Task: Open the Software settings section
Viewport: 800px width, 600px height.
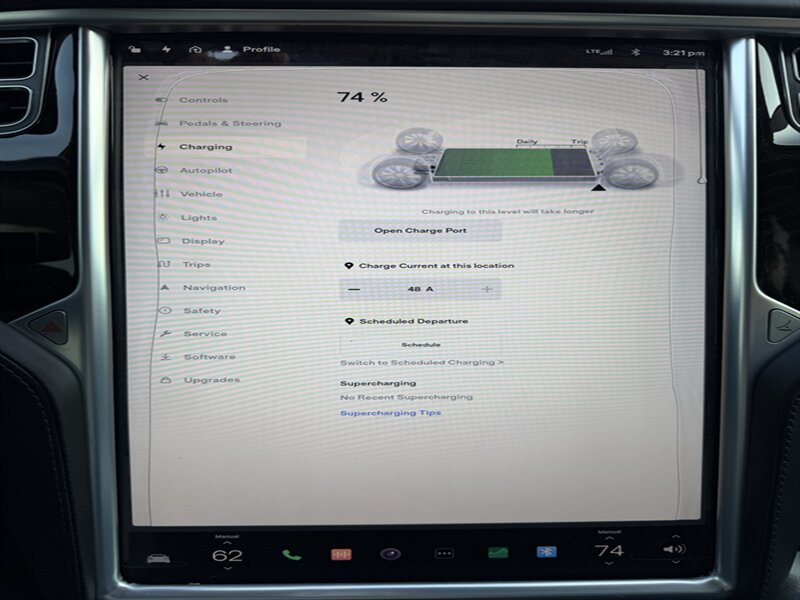Action: 209,357
